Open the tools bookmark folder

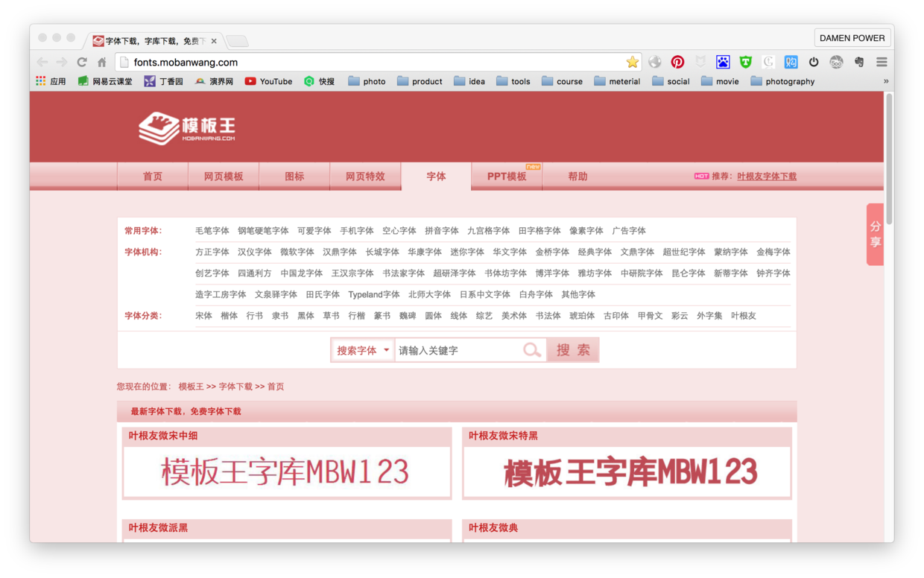click(513, 81)
